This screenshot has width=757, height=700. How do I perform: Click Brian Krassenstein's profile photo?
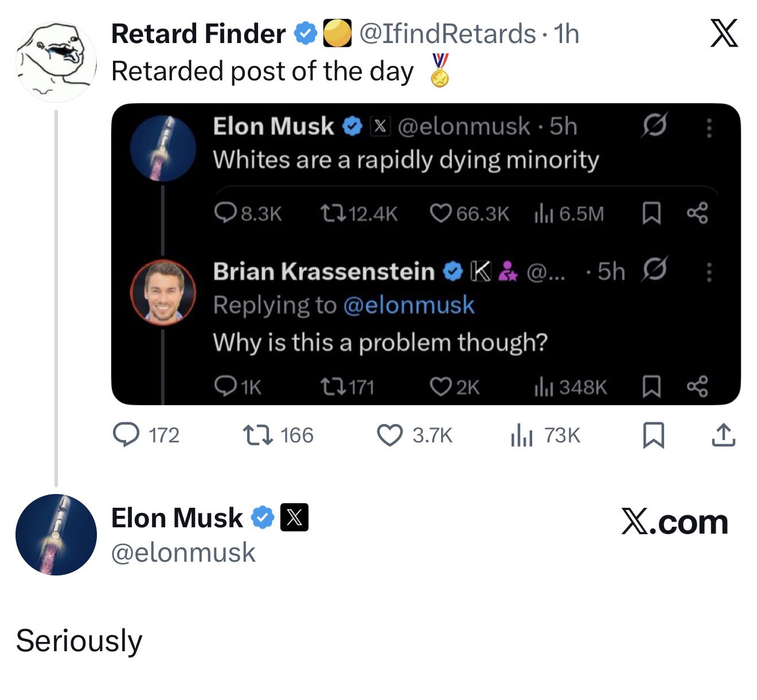[163, 292]
